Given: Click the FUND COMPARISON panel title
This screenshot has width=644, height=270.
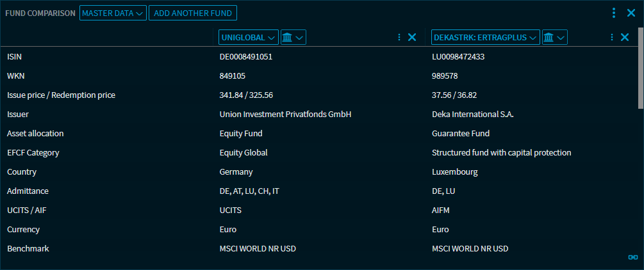Looking at the screenshot, I should click(40, 13).
